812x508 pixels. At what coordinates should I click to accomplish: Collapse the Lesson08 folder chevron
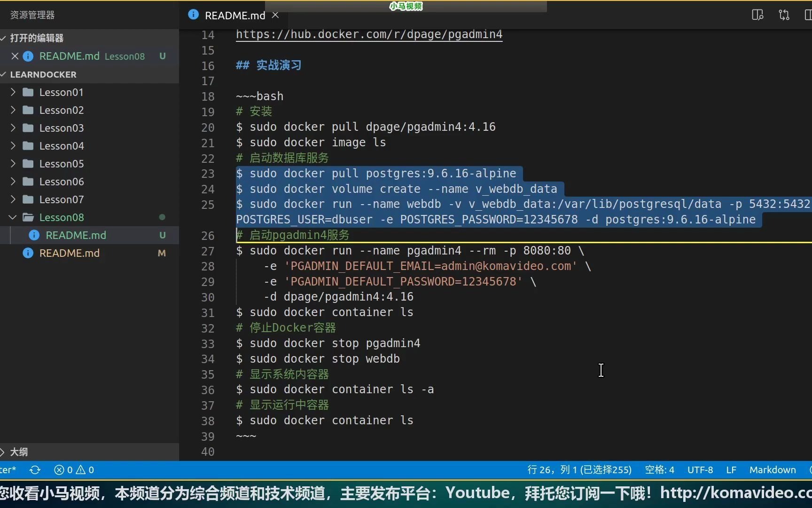13,217
